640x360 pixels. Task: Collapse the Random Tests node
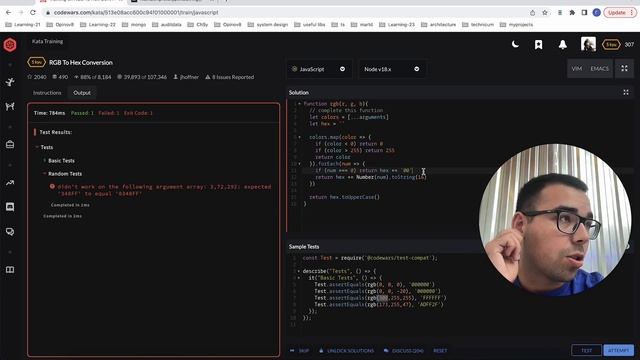coord(44,173)
